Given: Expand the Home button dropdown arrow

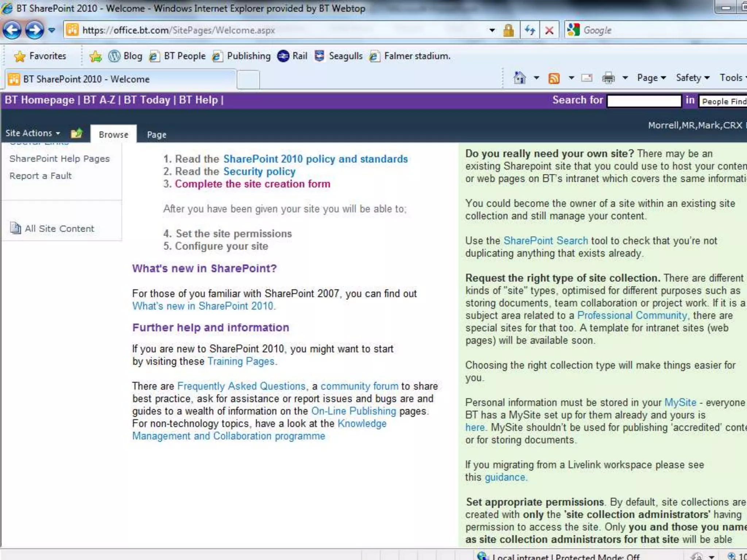Looking at the screenshot, I should (x=537, y=78).
